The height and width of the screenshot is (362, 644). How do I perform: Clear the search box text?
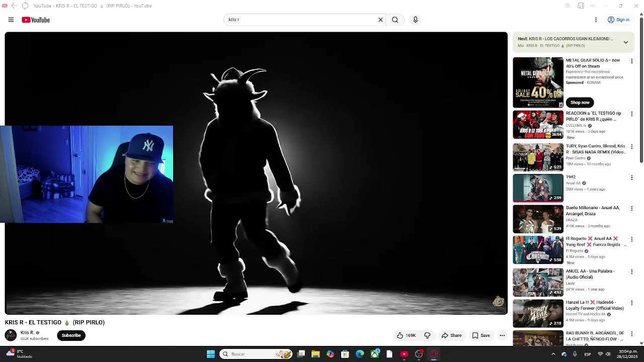point(380,20)
